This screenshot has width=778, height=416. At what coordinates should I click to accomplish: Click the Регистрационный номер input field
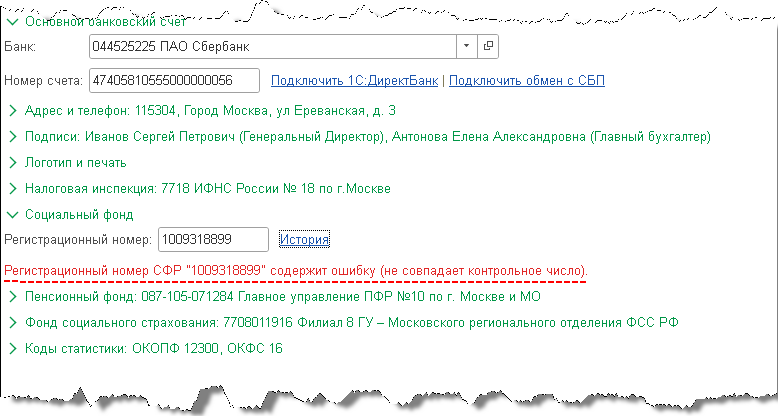click(213, 239)
